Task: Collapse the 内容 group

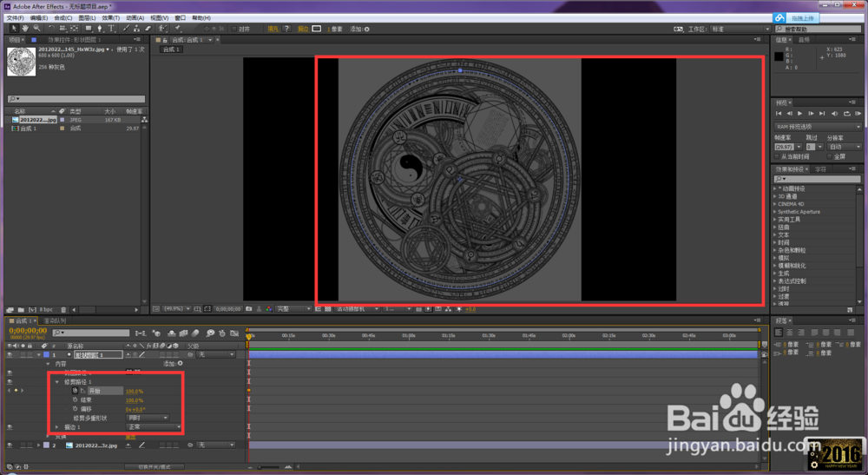Action: click(x=48, y=364)
